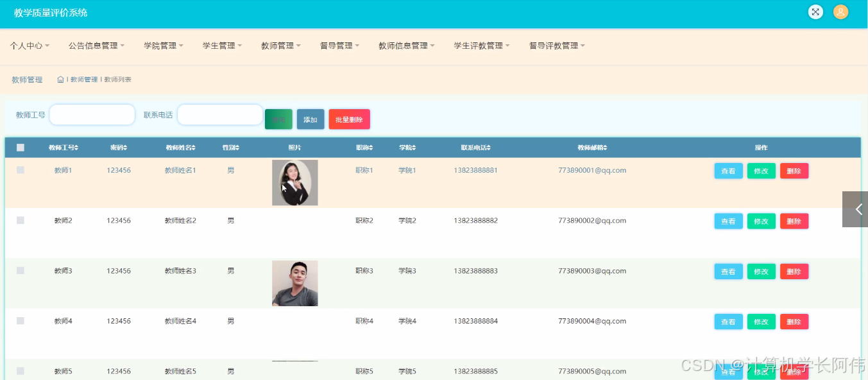Image resolution: width=868 pixels, height=380 pixels.
Task: Open the 教师管理 dropdown menu
Action: (x=281, y=46)
